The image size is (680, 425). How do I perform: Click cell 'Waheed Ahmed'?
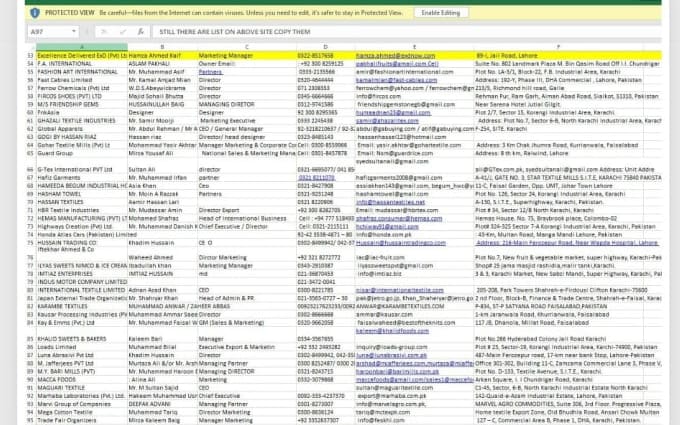tap(147, 258)
